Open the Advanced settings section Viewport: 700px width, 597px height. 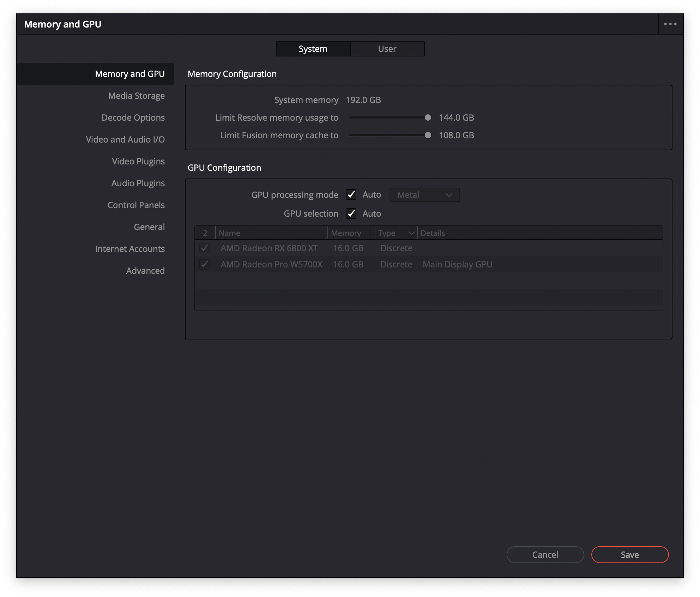(x=145, y=271)
